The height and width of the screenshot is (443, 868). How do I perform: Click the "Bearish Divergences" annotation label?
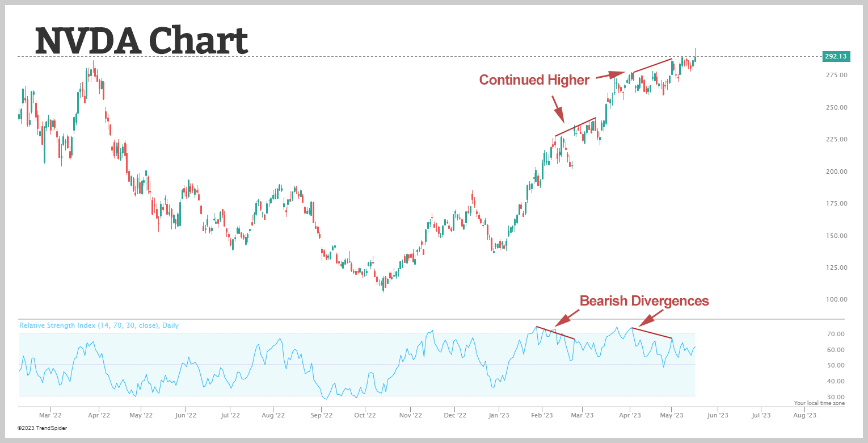[644, 301]
